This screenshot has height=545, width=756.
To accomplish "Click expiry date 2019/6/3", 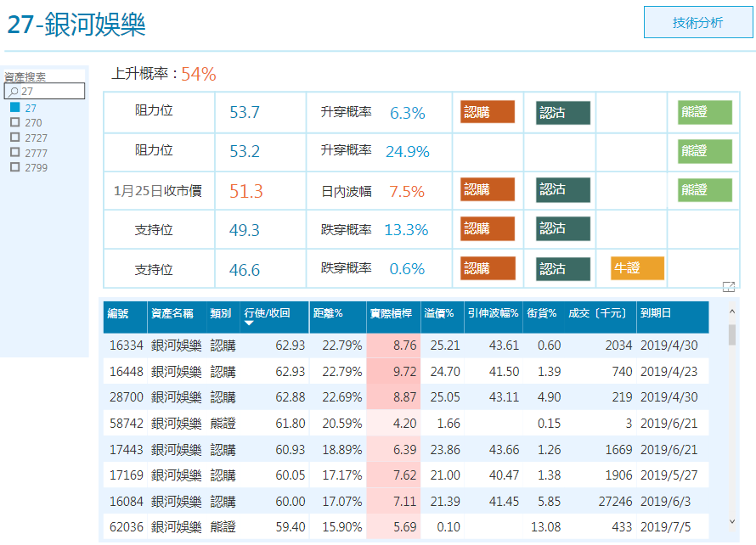I will (x=665, y=501).
